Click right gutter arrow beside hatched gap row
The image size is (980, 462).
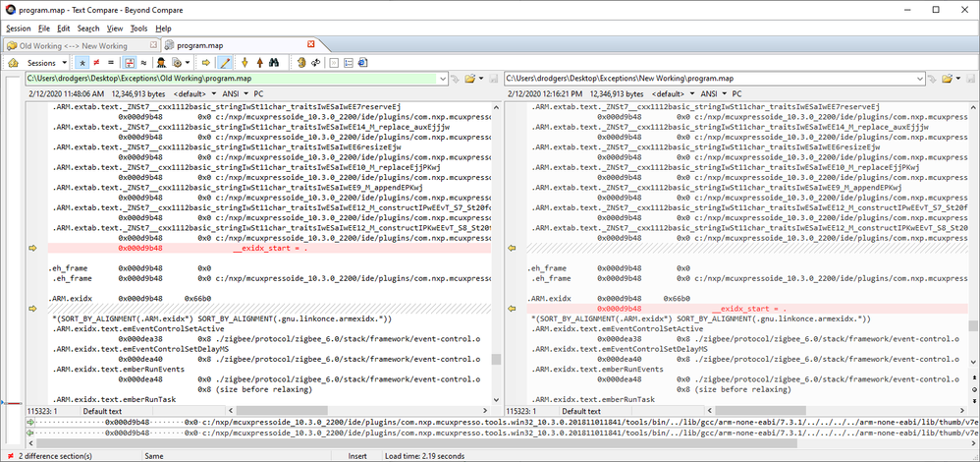(511, 249)
